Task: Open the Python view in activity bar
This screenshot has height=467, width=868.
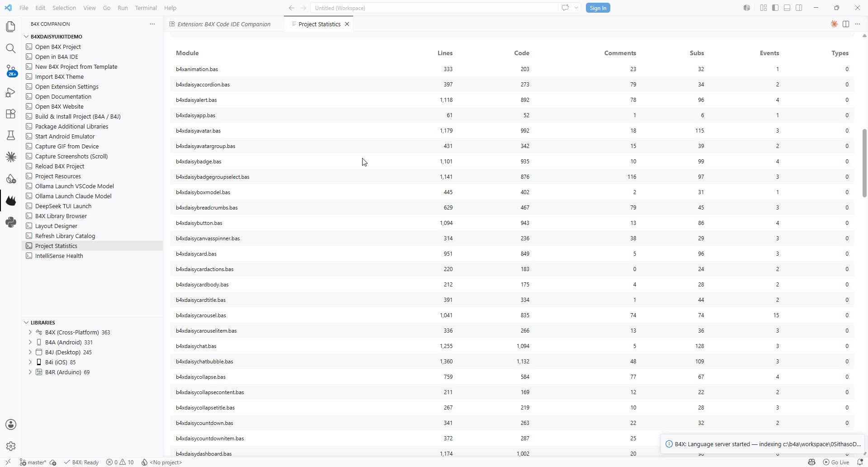Action: tap(11, 222)
